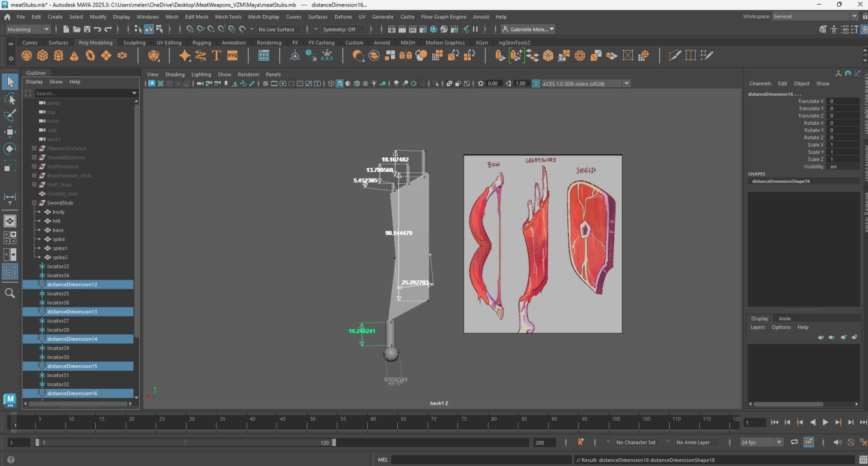Expand the HammerDistance group in Outliner
868x466 pixels.
(34, 148)
